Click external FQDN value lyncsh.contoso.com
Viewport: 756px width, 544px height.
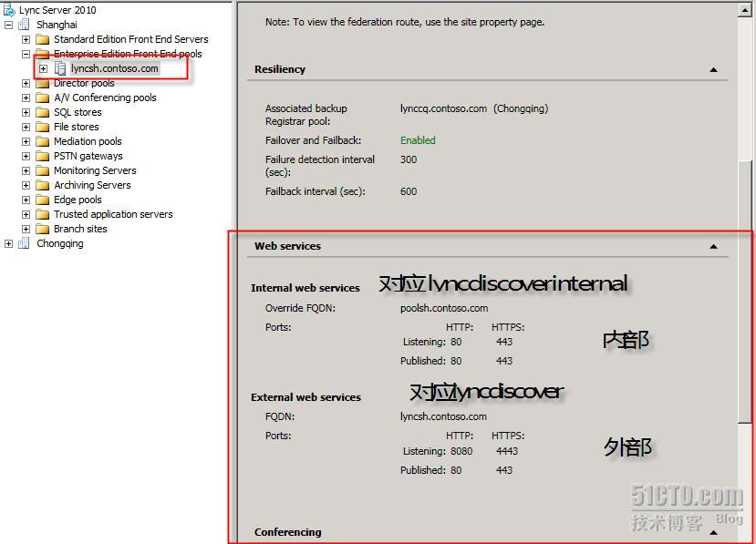[443, 416]
